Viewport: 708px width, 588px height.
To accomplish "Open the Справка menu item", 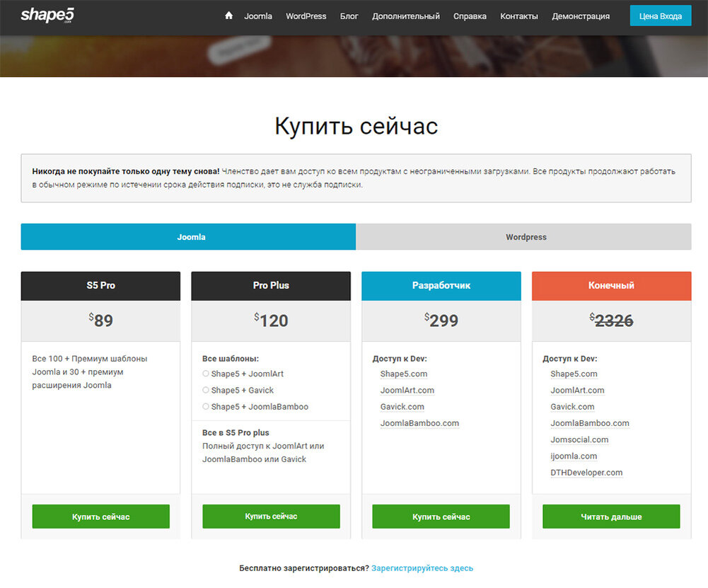I will pyautogui.click(x=470, y=16).
